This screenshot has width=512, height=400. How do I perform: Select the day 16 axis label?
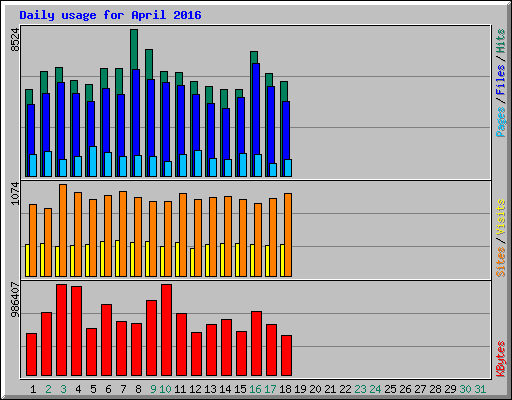tap(255, 389)
